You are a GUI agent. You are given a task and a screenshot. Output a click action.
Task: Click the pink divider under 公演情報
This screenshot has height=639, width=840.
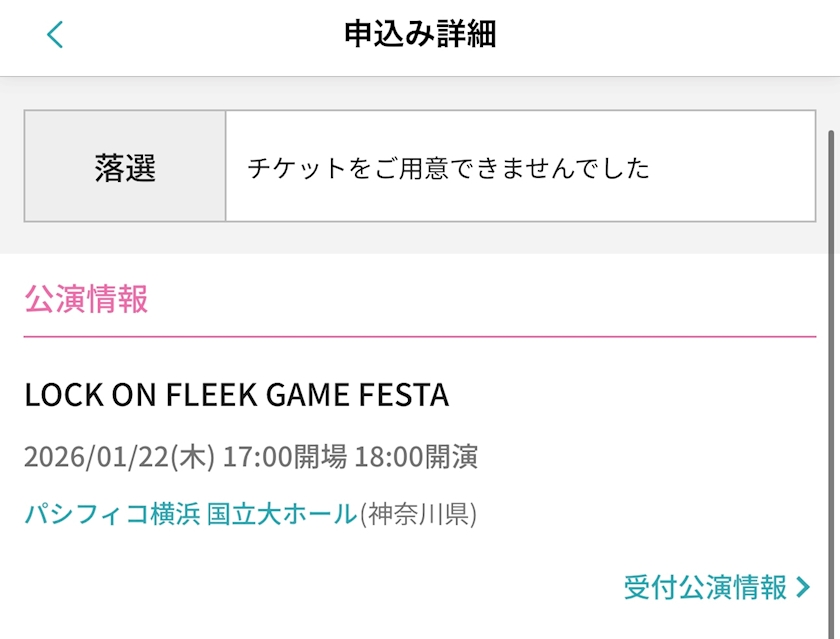pos(420,337)
